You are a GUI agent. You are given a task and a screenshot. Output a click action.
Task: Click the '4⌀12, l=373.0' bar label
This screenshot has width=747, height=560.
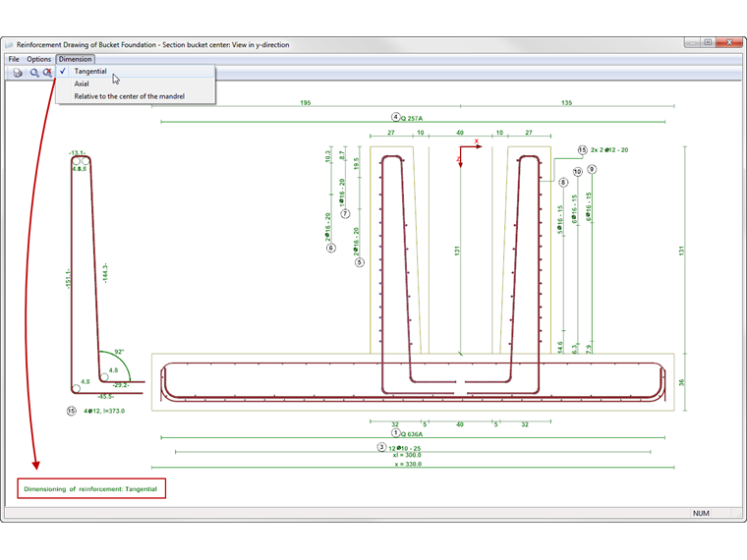[x=104, y=411]
